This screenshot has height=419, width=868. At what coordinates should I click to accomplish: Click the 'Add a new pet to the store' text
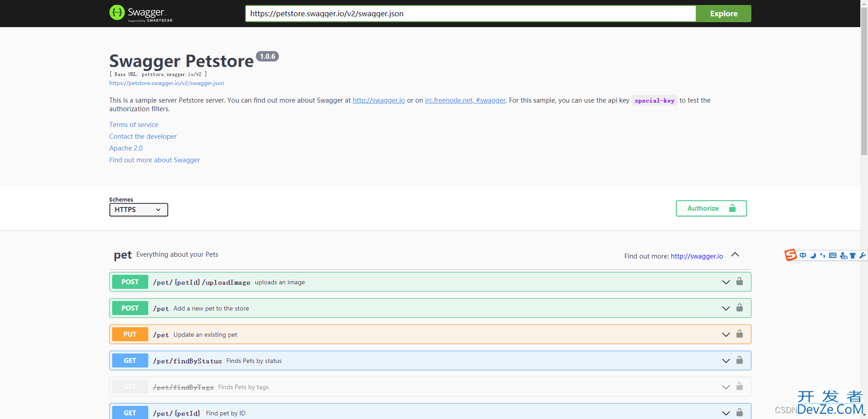coord(211,308)
